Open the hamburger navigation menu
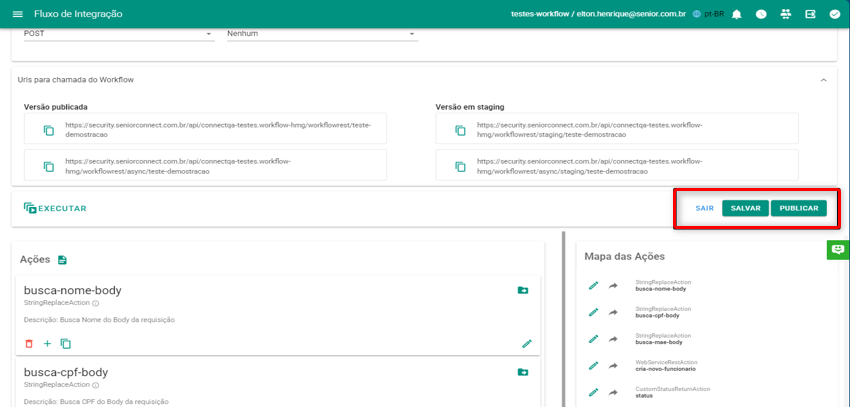Viewport: 852px width, 414px height. [x=17, y=14]
